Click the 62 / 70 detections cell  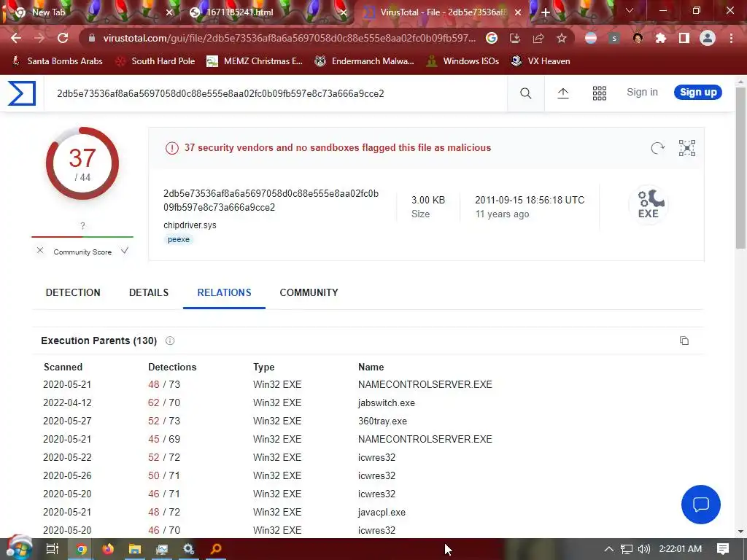164,402
